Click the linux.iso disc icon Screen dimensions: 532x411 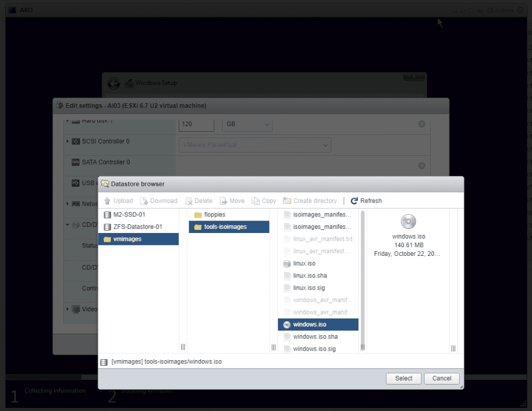click(x=287, y=263)
